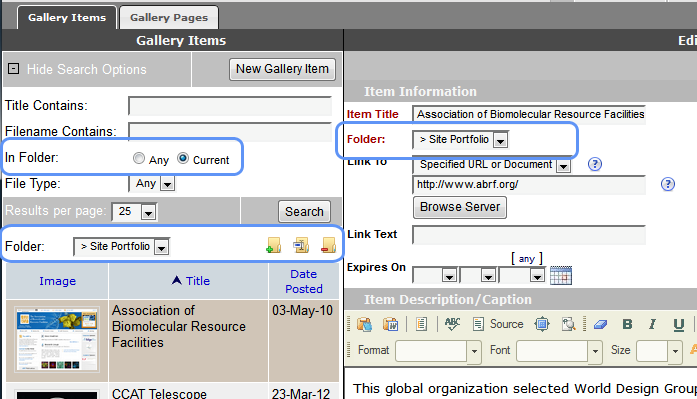The image size is (697, 399).
Task: Switch to the Gallery Items tab
Action: 67,18
